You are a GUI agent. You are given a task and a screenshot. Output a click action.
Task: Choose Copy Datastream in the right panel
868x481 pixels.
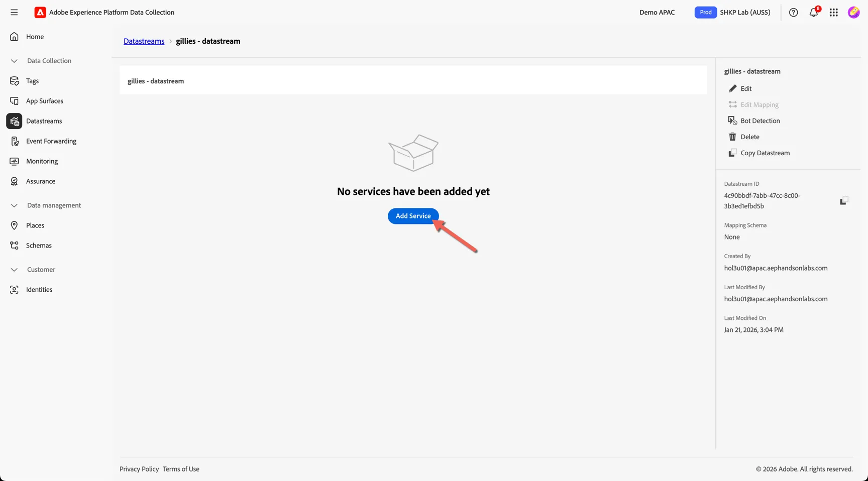pyautogui.click(x=765, y=153)
